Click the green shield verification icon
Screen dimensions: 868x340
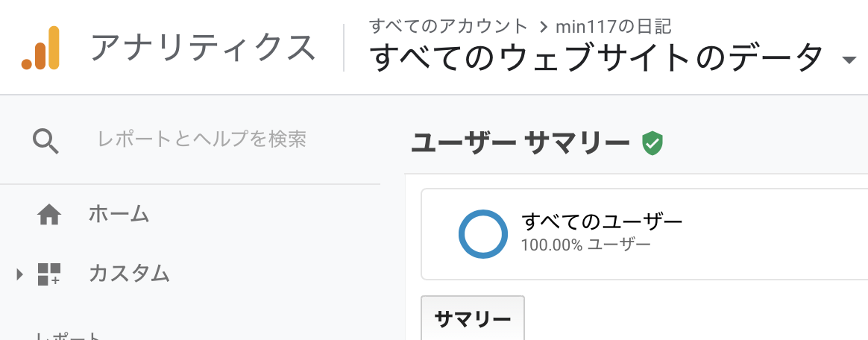pos(652,142)
